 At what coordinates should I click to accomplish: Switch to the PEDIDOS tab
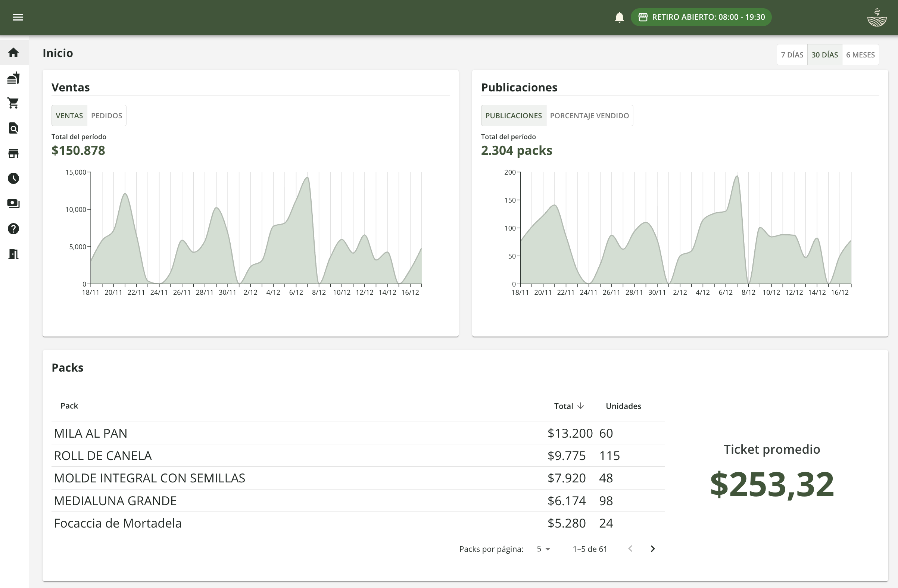[x=106, y=115]
